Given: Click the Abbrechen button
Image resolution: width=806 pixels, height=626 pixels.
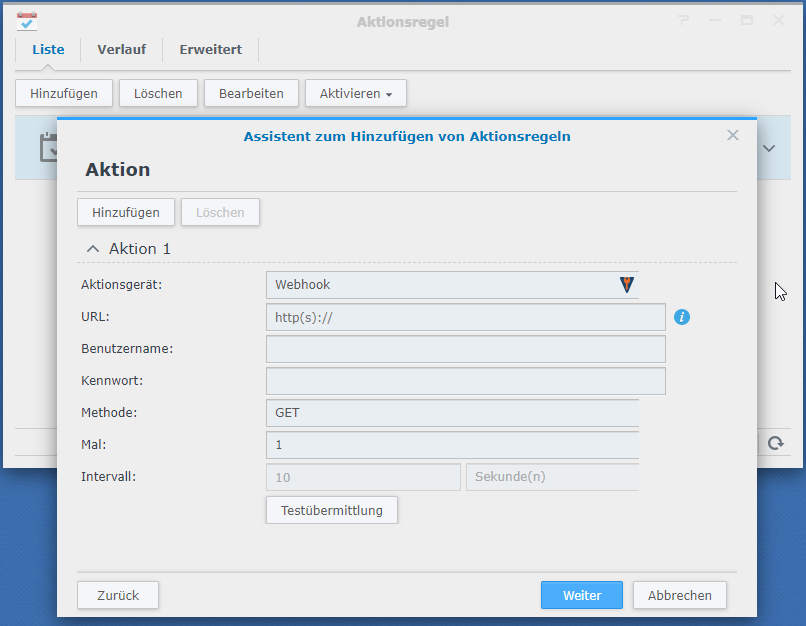Looking at the screenshot, I should (x=680, y=595).
